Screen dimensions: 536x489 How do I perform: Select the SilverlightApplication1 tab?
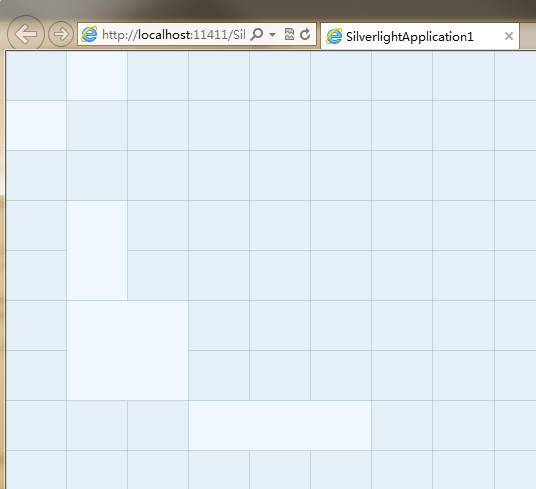point(420,36)
